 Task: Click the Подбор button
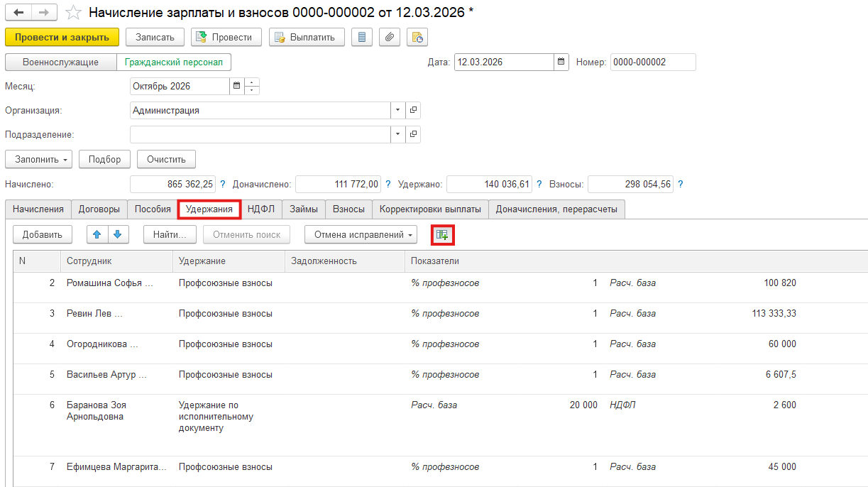point(104,159)
